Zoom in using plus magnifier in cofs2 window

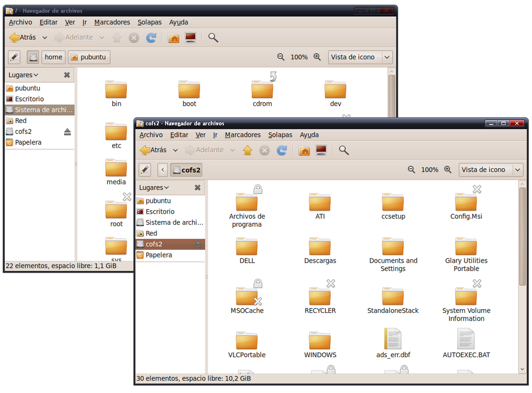[448, 169]
